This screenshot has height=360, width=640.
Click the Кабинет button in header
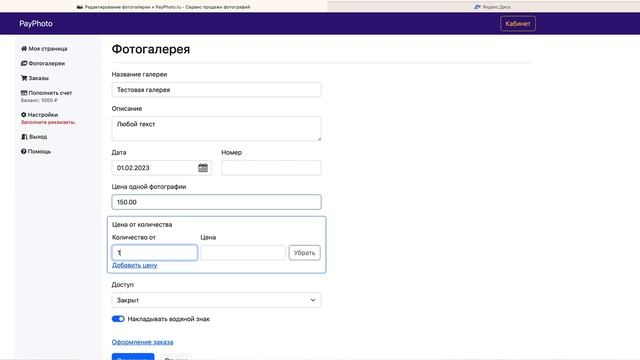coord(518,24)
